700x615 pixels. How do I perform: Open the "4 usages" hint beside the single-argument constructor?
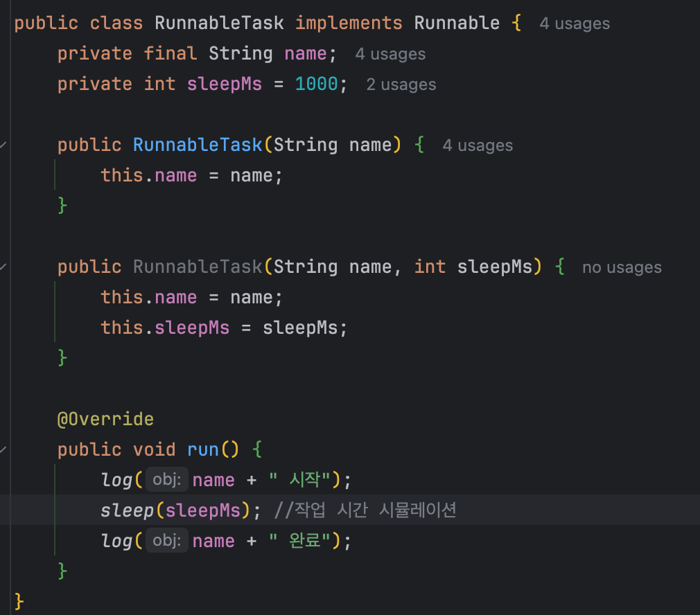478,145
